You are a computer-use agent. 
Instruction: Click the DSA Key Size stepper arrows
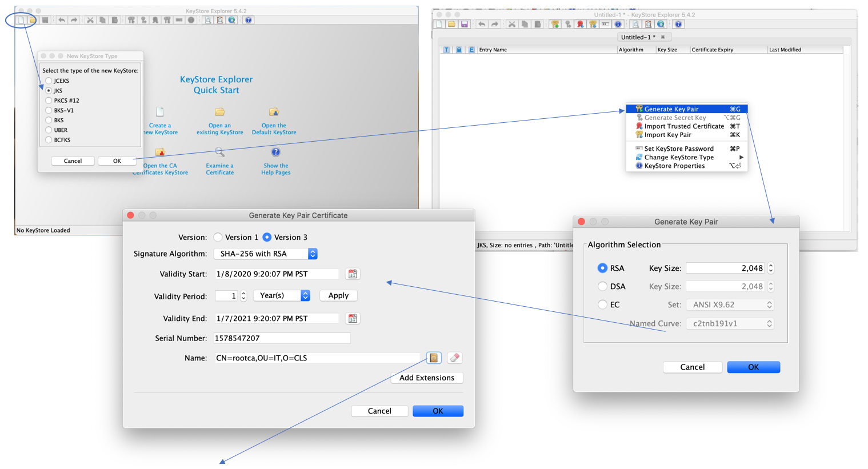tap(771, 286)
